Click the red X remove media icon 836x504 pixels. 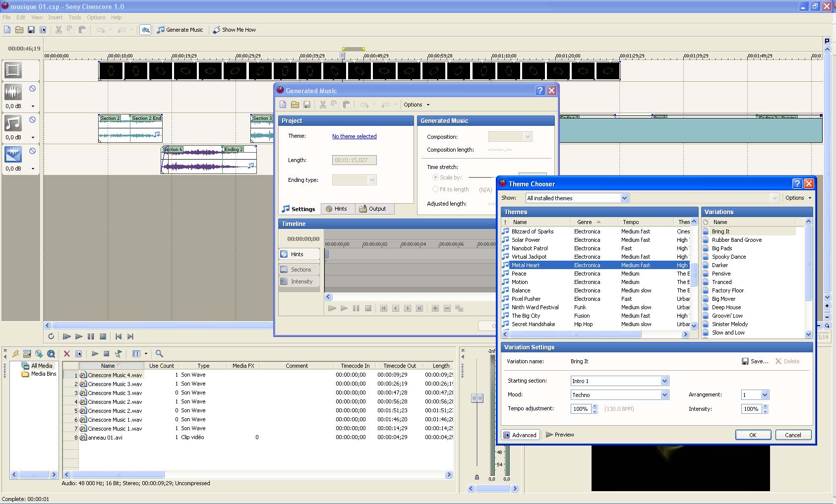coord(67,354)
